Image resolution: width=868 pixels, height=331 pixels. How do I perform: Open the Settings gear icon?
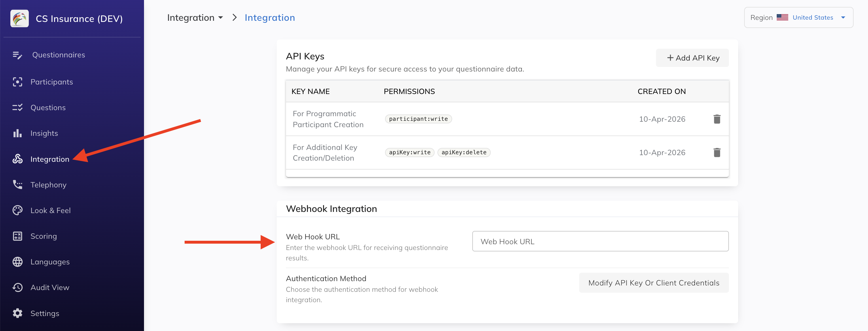(x=17, y=313)
